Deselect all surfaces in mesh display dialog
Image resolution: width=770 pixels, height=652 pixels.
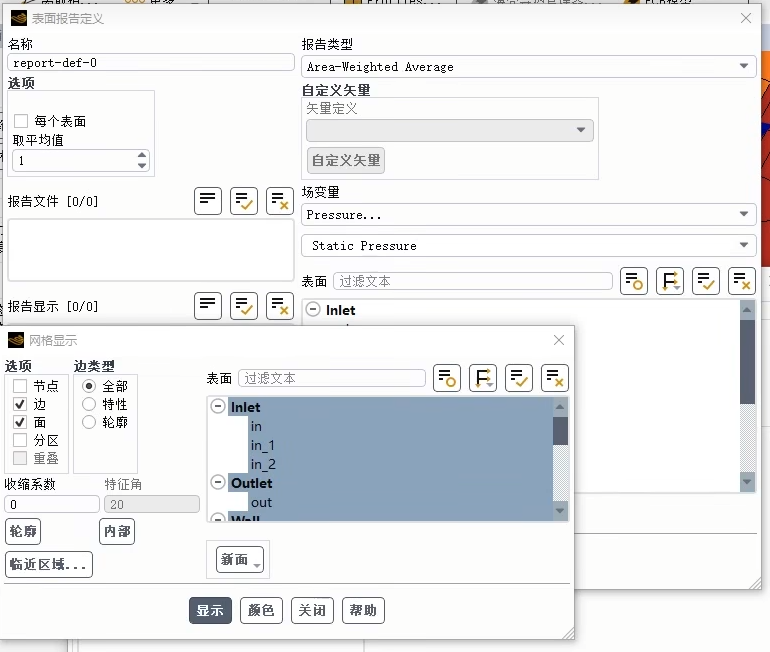pos(554,378)
